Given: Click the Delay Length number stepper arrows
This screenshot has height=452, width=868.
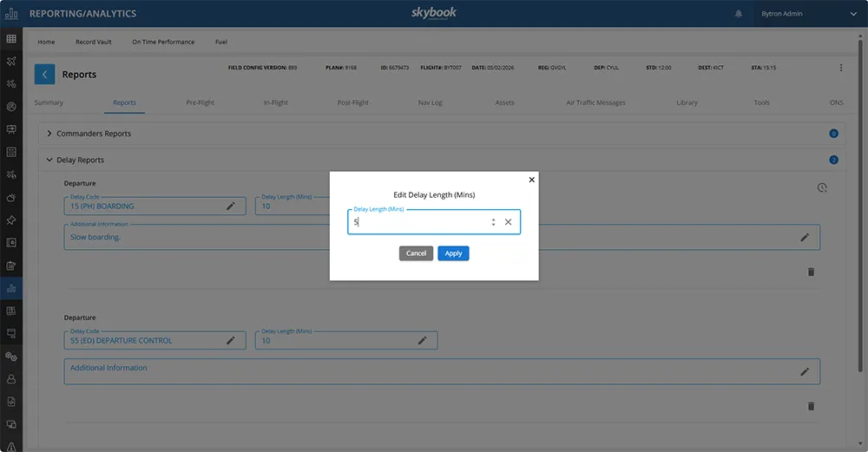Looking at the screenshot, I should pyautogui.click(x=493, y=222).
